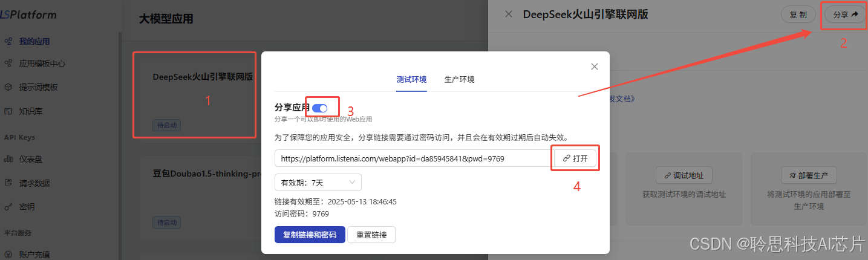Click the 复制链接和密码 button
The height and width of the screenshot is (260, 868).
(x=310, y=235)
